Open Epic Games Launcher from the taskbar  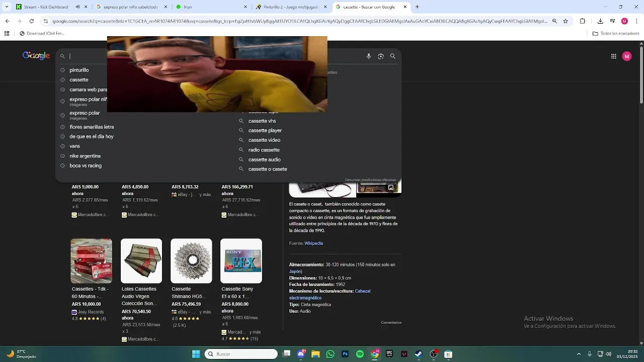(x=389, y=354)
